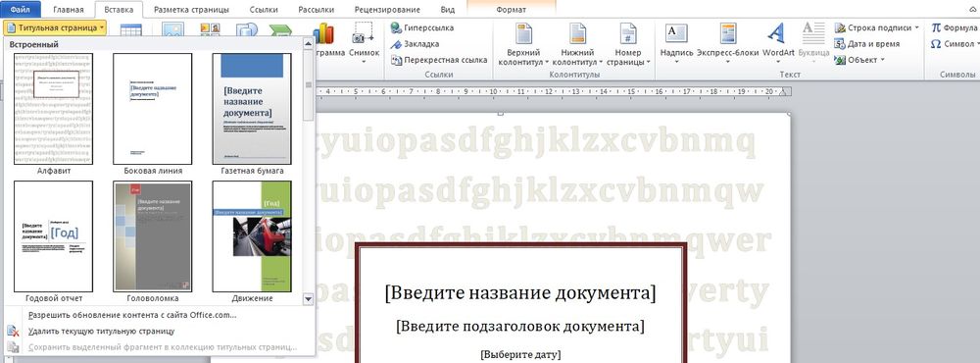Click the WordArt icon
The image size is (980, 363).
[x=777, y=33]
